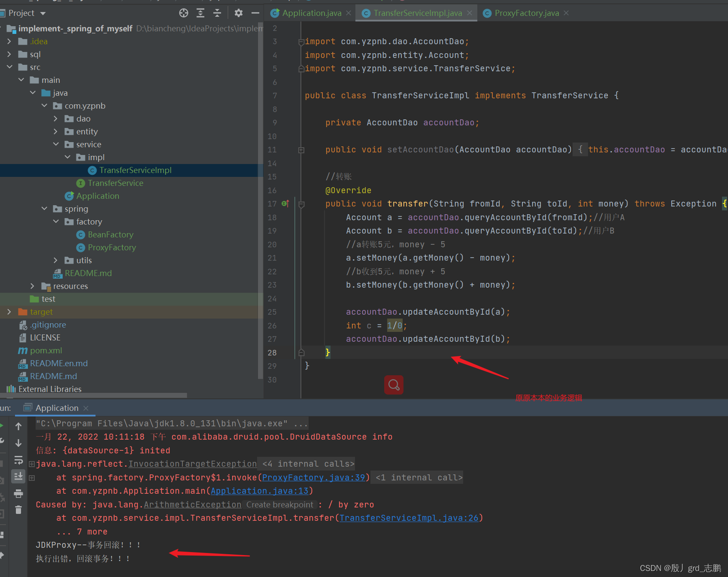Close the TransferServiceImpl.java editor tab
This screenshot has width=728, height=577.
coord(470,13)
